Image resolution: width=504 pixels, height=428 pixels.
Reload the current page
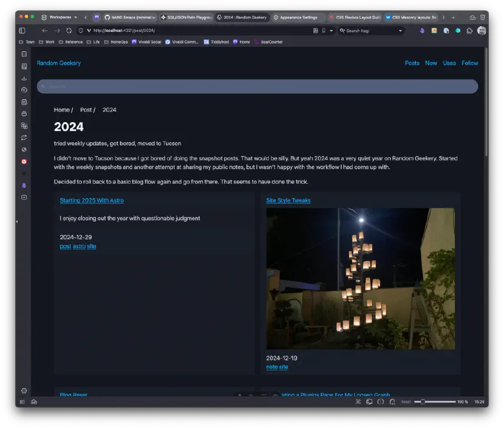point(69,31)
